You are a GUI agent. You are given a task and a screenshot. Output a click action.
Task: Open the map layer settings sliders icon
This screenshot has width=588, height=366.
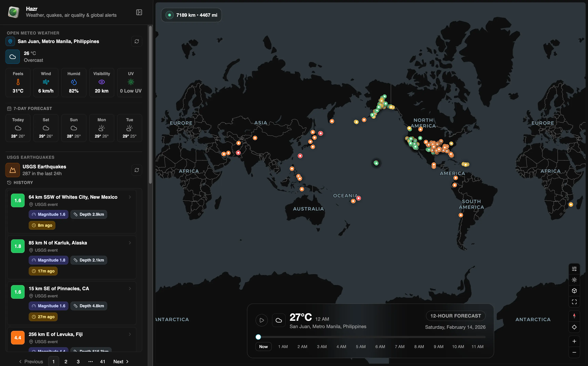[574, 269]
